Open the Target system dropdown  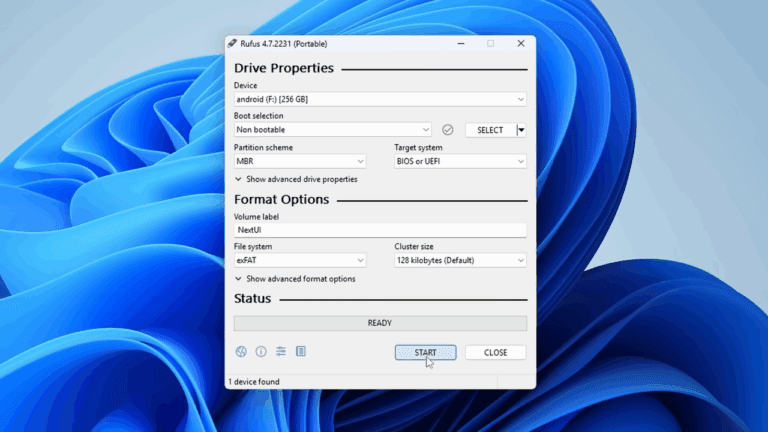[460, 161]
